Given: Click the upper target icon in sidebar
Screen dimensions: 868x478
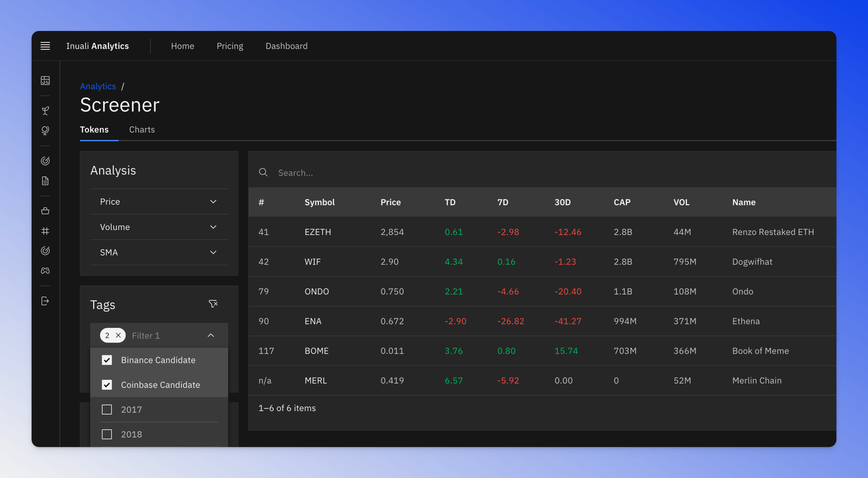Looking at the screenshot, I should point(45,161).
